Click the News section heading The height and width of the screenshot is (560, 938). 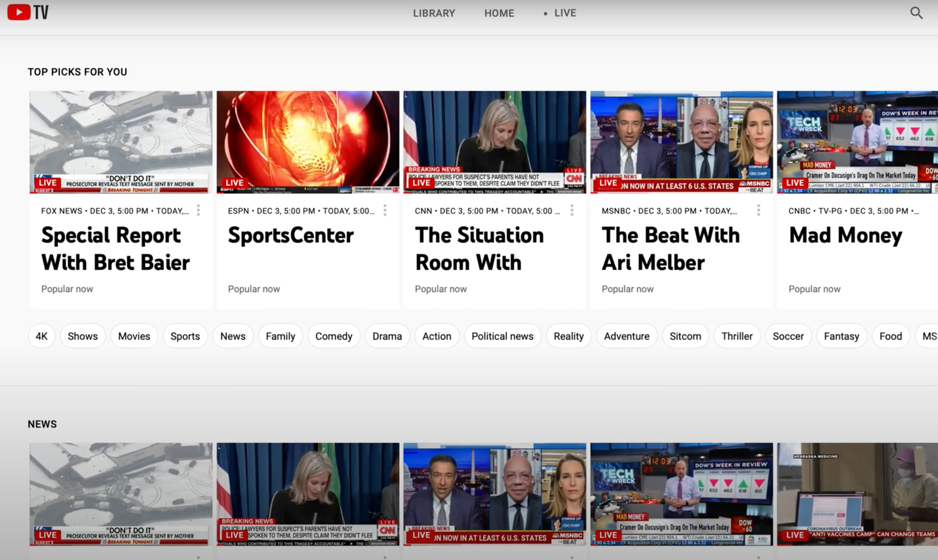click(x=42, y=424)
